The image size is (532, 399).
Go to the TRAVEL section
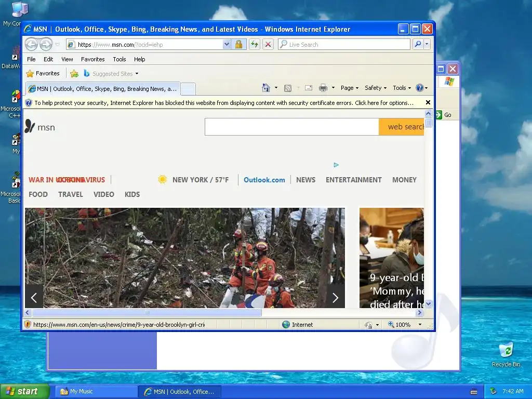(71, 194)
